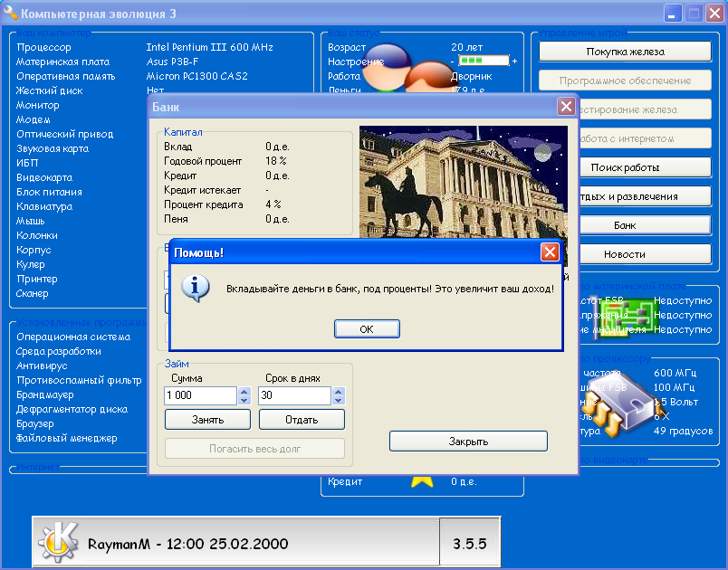Screen dimensions: 728x570
Task: Click Intel Pentium III 600 MHz value
Action: tap(209, 47)
